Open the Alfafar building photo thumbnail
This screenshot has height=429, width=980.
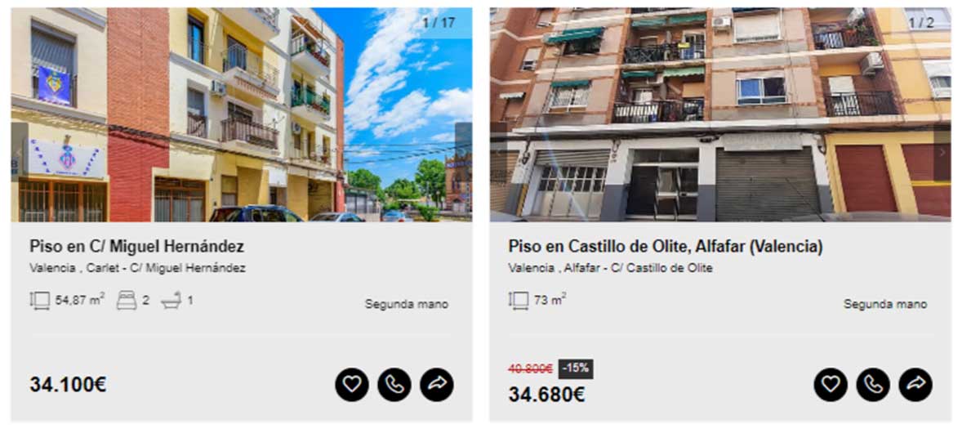tap(720, 114)
